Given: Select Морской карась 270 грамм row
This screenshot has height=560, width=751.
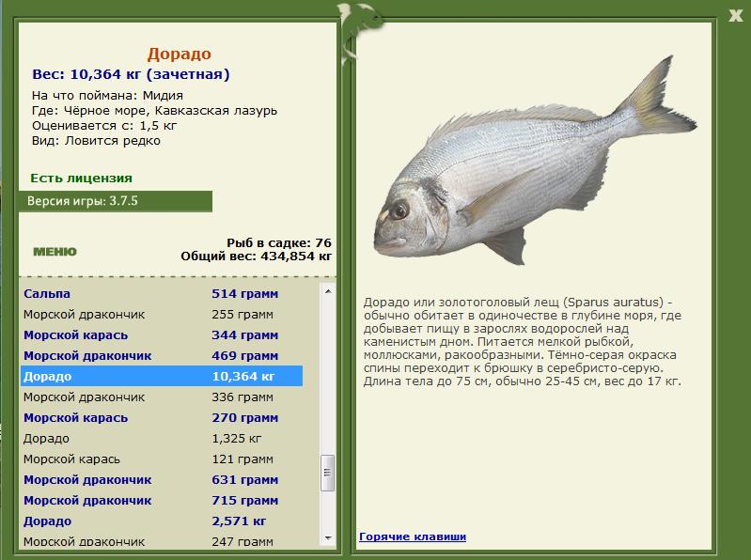Looking at the screenshot, I should [x=162, y=418].
